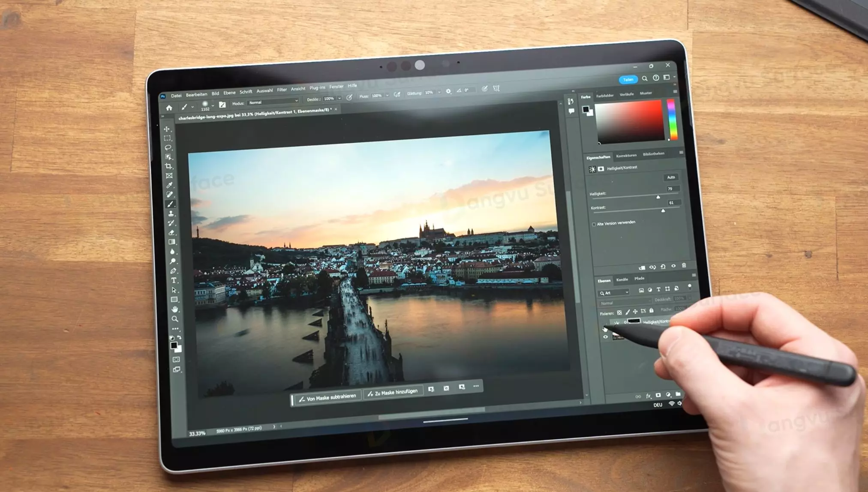Enable 'Alte Version verwenden' checkbox
Screen dimensions: 868x492
coord(594,224)
